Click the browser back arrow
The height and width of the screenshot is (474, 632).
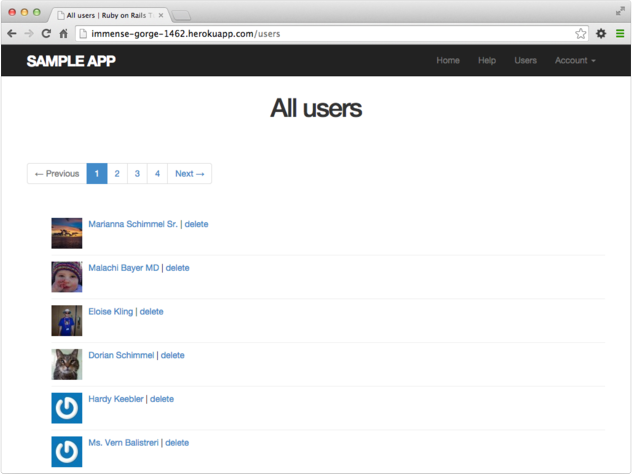pos(11,33)
